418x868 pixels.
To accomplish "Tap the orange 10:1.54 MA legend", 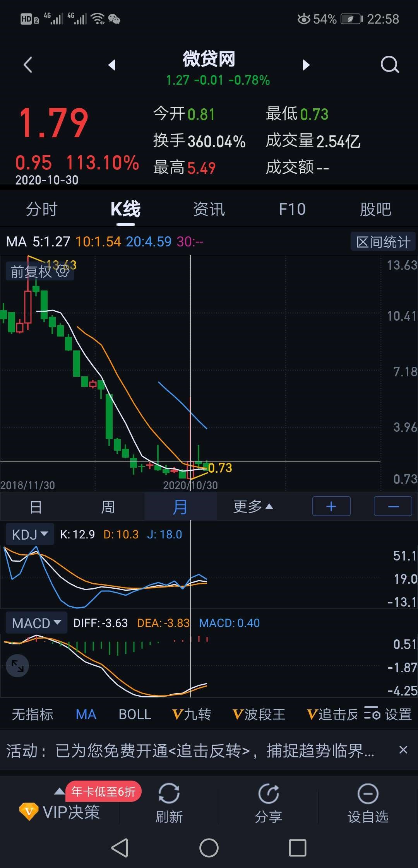I will point(98,242).
